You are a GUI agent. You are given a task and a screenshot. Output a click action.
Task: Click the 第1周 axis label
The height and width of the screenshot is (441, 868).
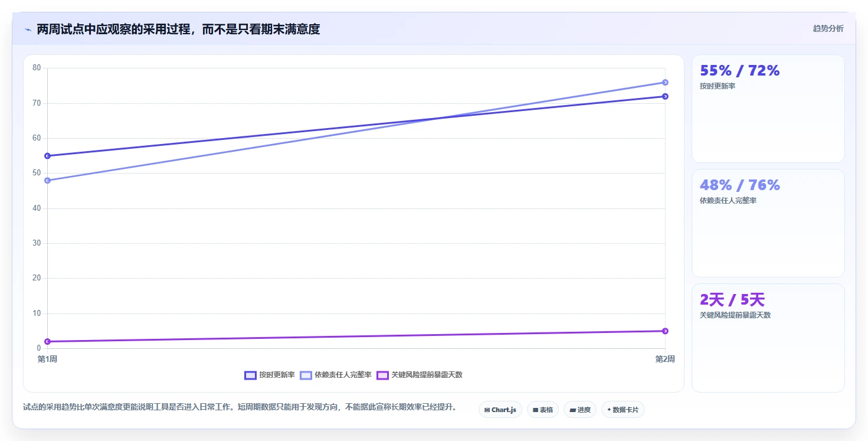(x=47, y=359)
